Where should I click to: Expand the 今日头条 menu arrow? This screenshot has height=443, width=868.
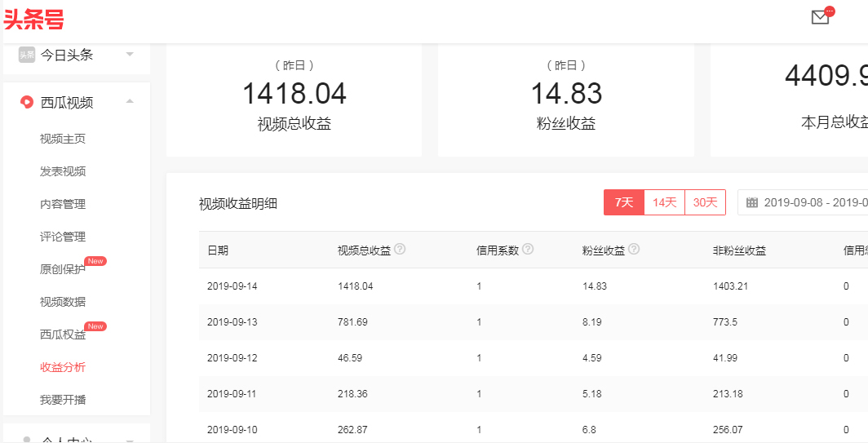pyautogui.click(x=130, y=55)
